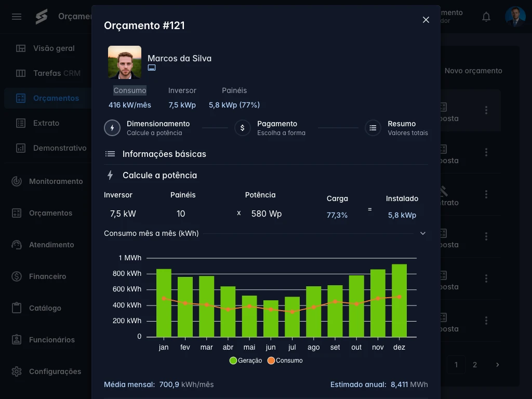Click the Novo orçamento button

coord(473,71)
